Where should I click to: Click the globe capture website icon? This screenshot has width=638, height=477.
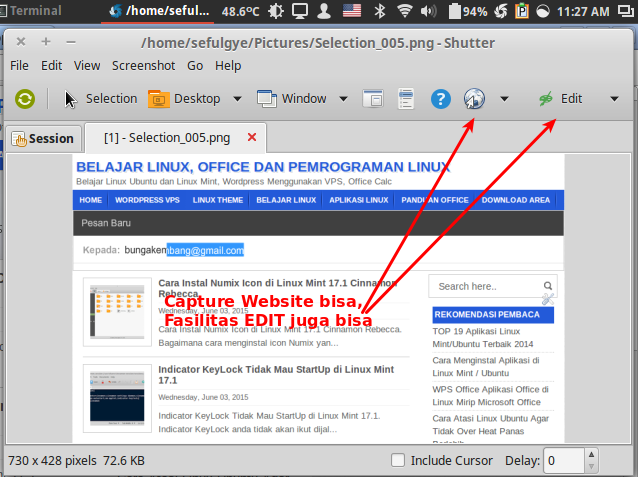tap(474, 99)
